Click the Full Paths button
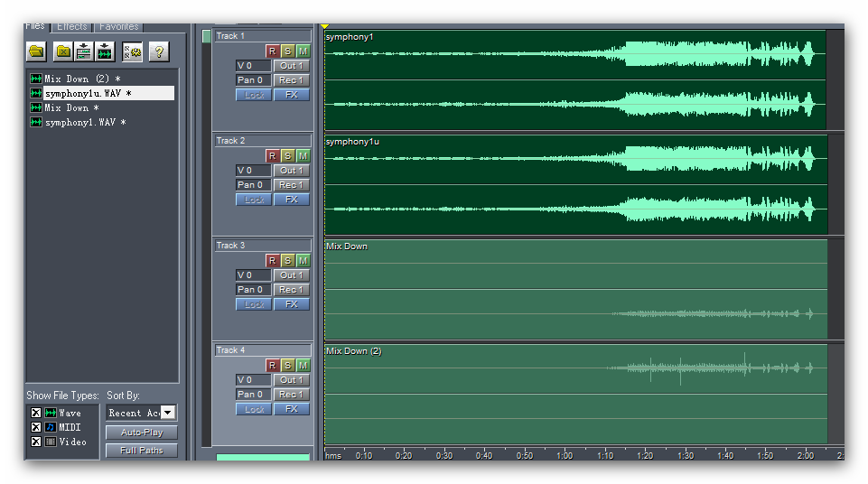 (142, 451)
